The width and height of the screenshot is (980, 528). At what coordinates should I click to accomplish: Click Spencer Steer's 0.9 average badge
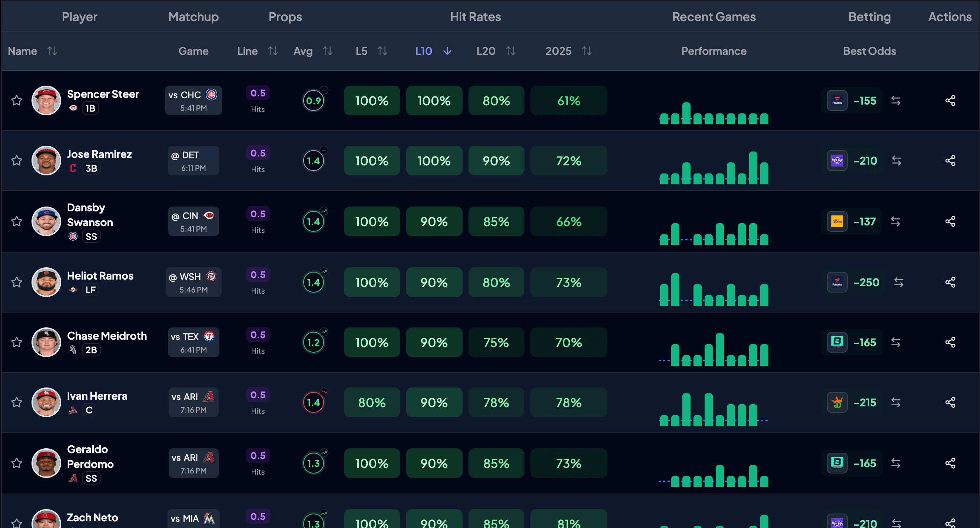[x=313, y=100]
